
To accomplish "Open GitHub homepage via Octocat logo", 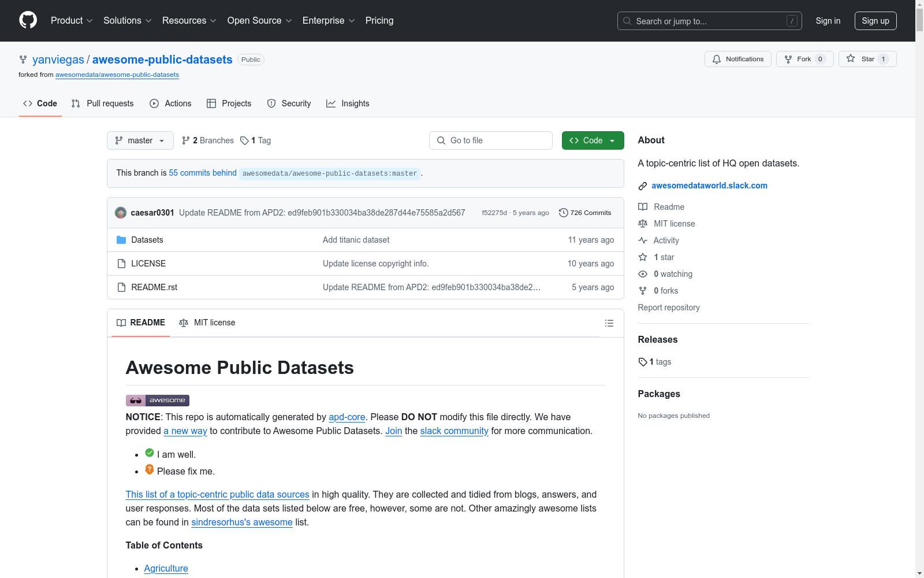I will [x=28, y=20].
